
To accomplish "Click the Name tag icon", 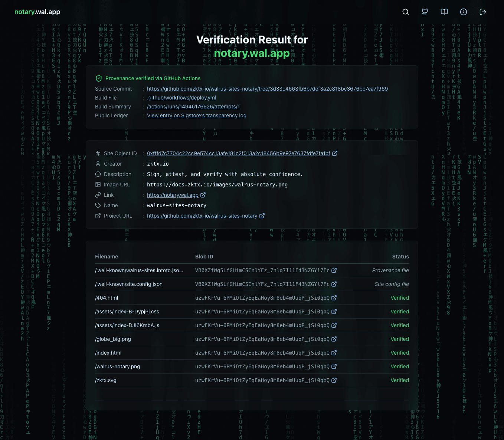I will [x=98, y=205].
